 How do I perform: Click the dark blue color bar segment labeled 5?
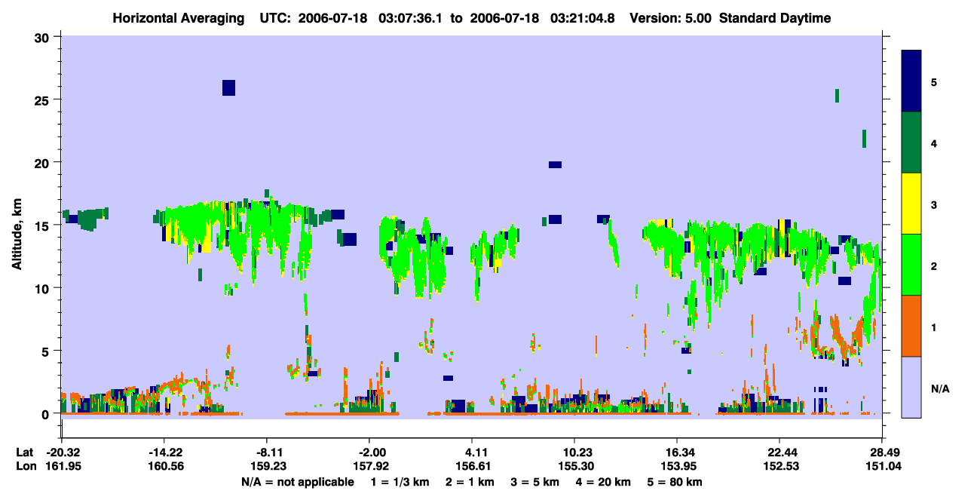pos(911,81)
